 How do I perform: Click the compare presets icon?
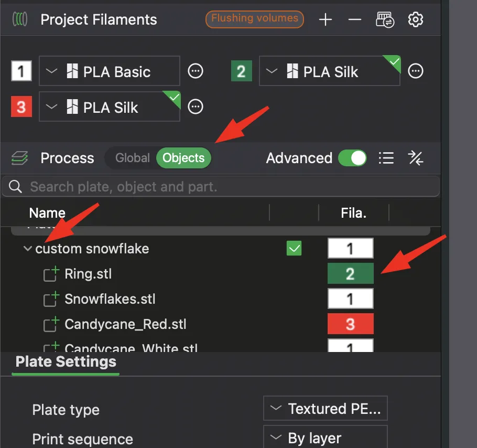point(416,158)
